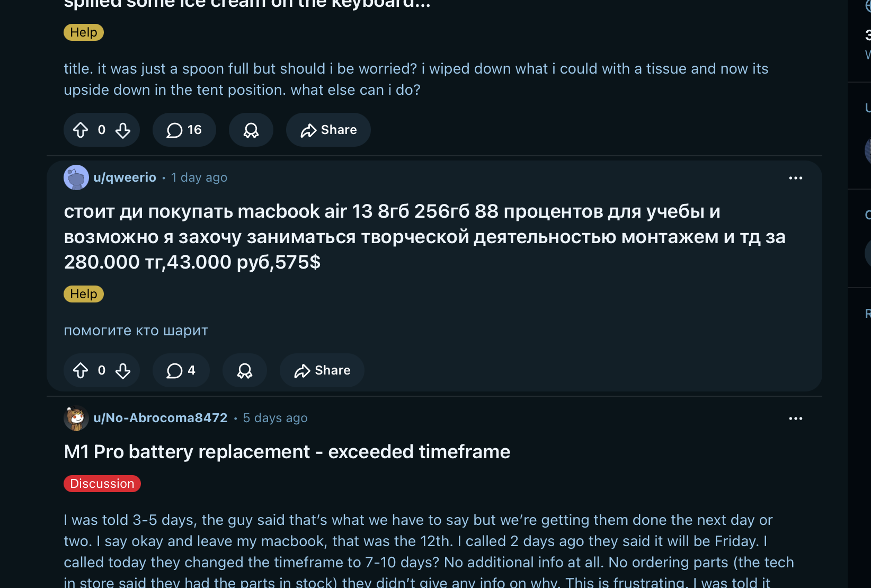Downvote the qweerio macbook air post

(123, 370)
